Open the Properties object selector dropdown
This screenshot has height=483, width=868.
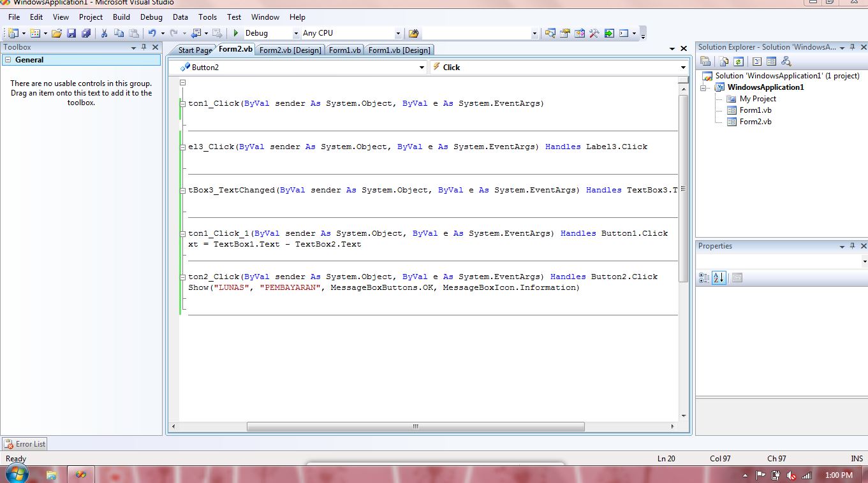[x=864, y=261]
